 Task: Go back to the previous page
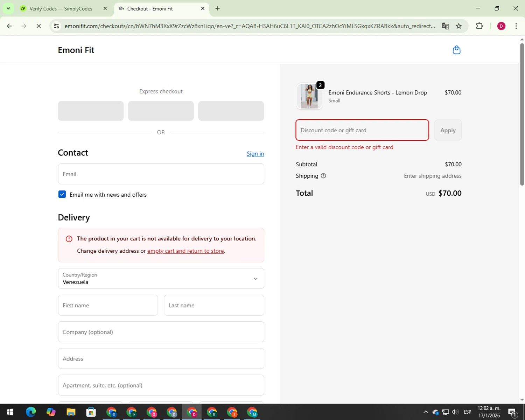pyautogui.click(x=9, y=26)
